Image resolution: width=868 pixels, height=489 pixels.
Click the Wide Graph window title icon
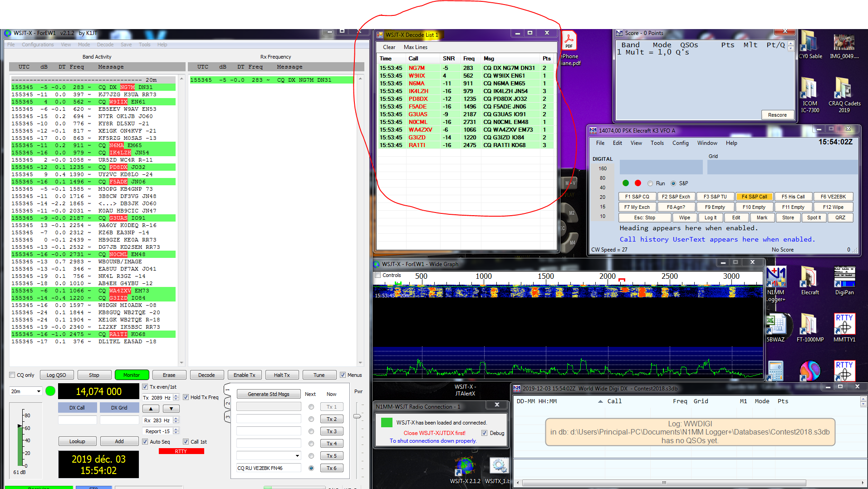pyautogui.click(x=376, y=264)
